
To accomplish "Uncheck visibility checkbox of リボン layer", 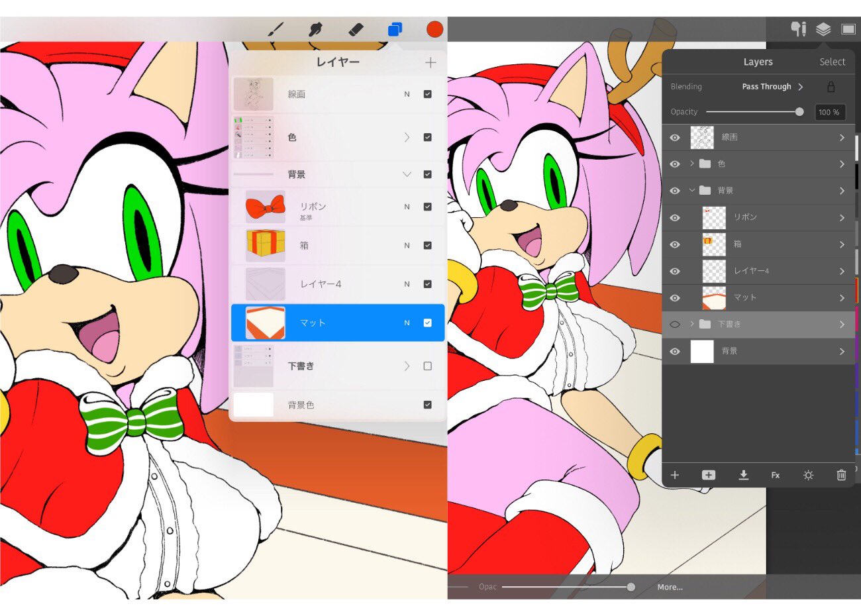I will click(x=428, y=207).
